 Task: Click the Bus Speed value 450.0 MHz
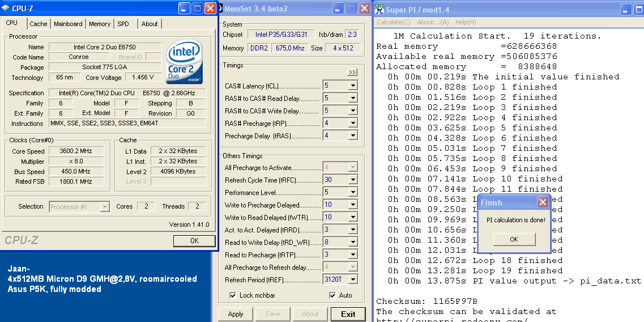76,172
